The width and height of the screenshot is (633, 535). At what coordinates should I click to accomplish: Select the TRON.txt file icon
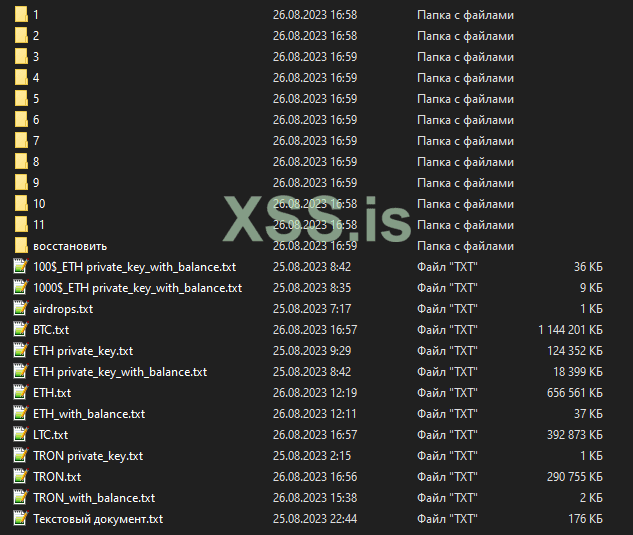tap(21, 477)
